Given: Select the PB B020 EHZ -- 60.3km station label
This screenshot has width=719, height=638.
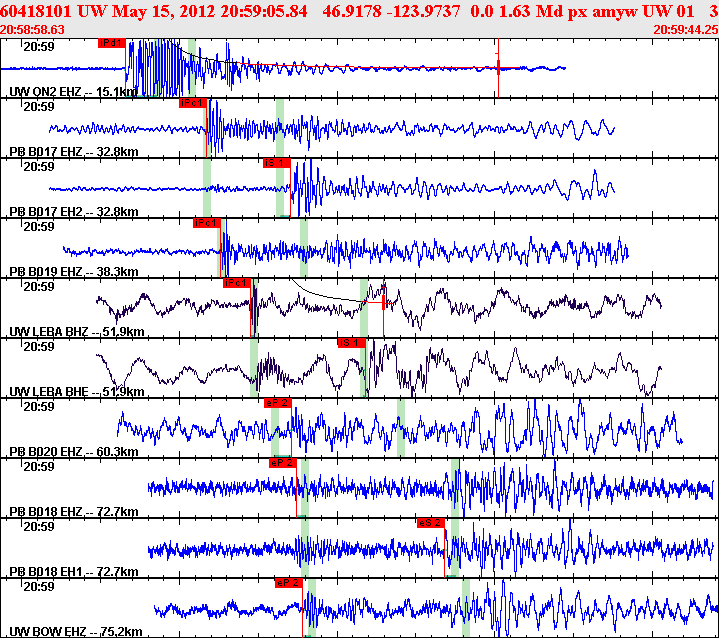Looking at the screenshot, I should pos(74,452).
